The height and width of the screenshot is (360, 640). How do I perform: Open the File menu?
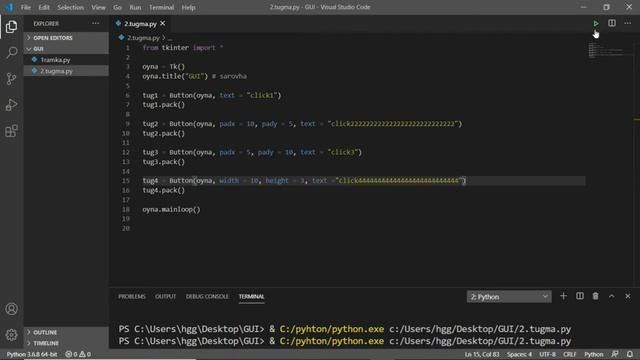[26, 7]
